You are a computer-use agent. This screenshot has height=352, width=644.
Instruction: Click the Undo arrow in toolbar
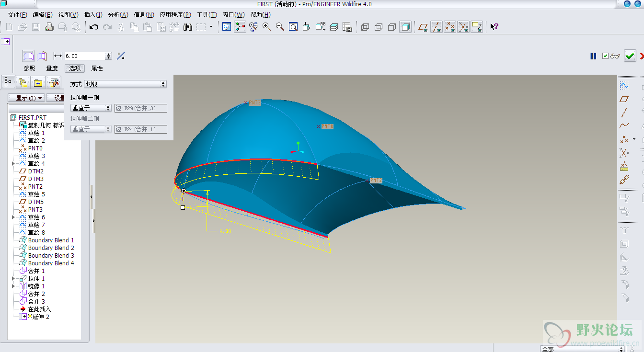click(94, 27)
